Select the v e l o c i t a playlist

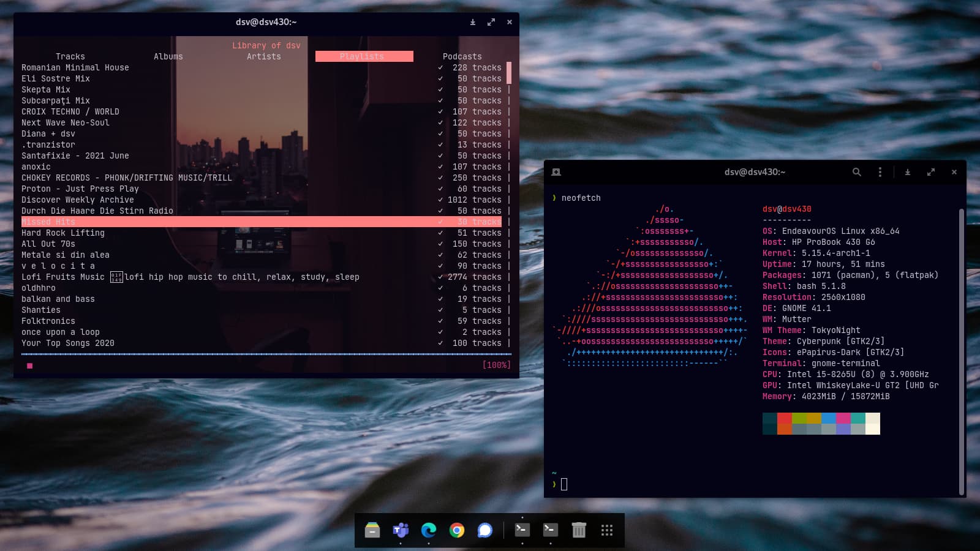pos(262,266)
